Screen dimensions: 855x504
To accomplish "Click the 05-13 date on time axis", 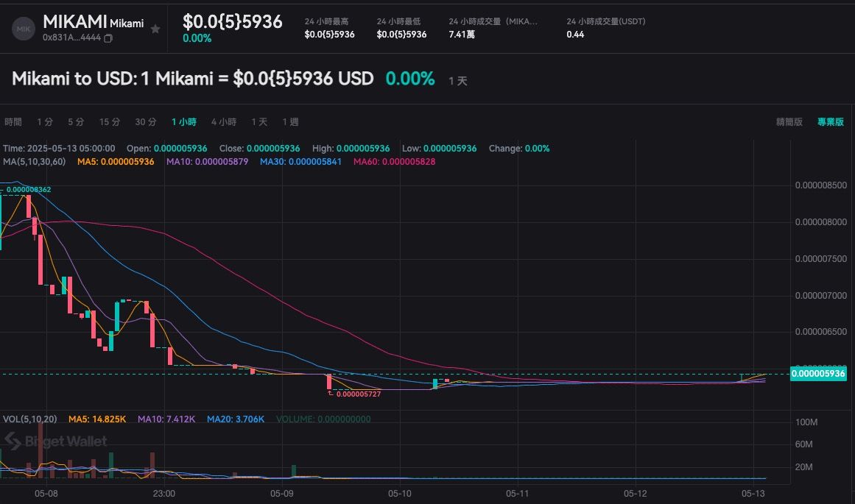I will [753, 494].
